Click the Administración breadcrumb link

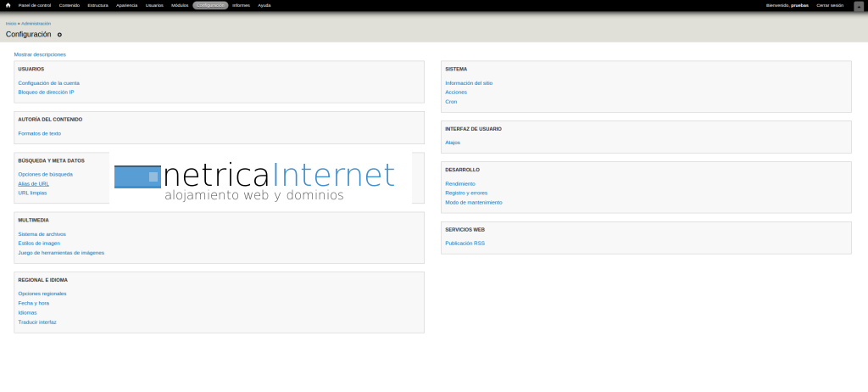[36, 24]
